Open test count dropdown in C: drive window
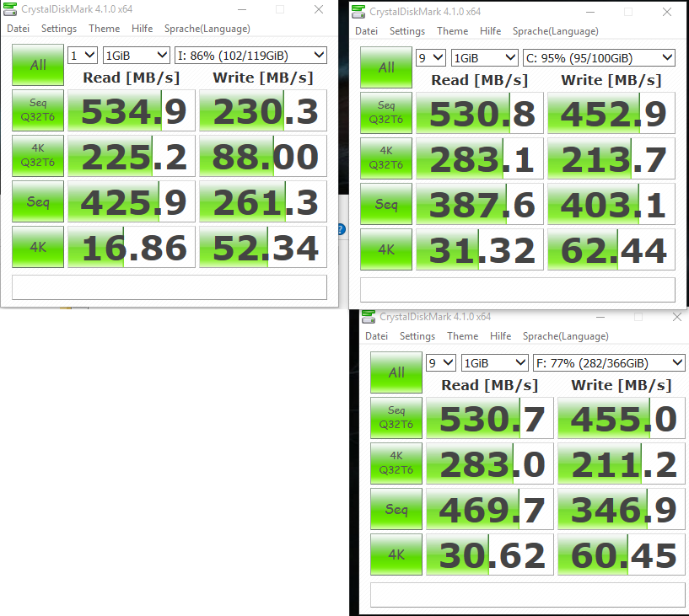Screen dimensions: 689x616 tap(431, 58)
